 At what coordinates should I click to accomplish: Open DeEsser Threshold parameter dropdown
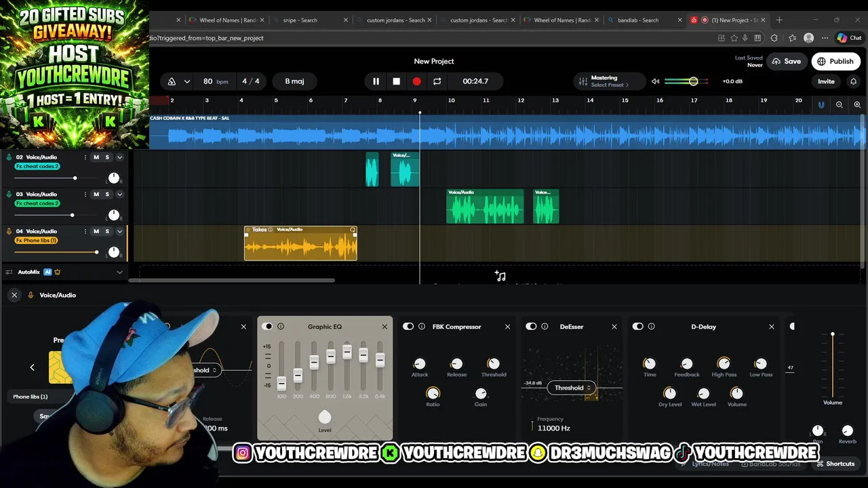pyautogui.click(x=572, y=388)
